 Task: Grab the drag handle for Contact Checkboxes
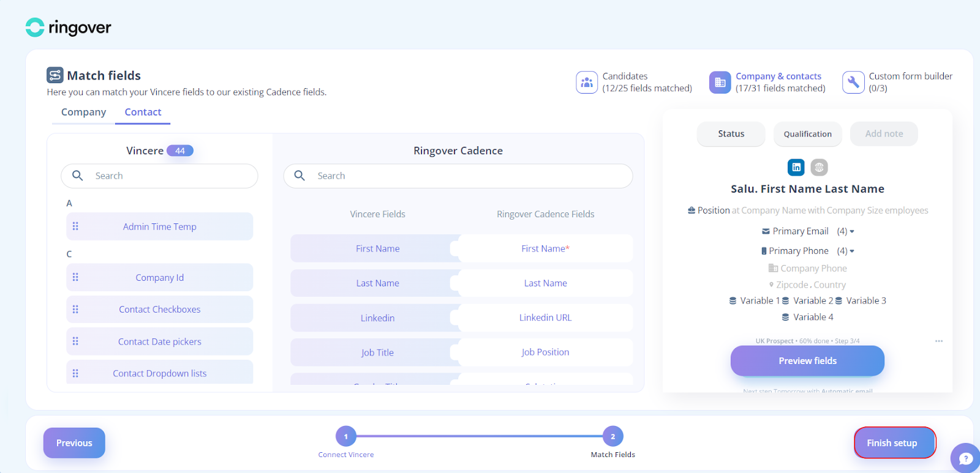coord(75,309)
